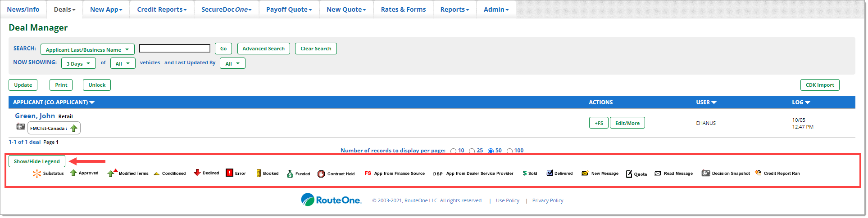Image resolution: width=868 pixels, height=218 pixels.
Task: Click the Update button
Action: (23, 85)
